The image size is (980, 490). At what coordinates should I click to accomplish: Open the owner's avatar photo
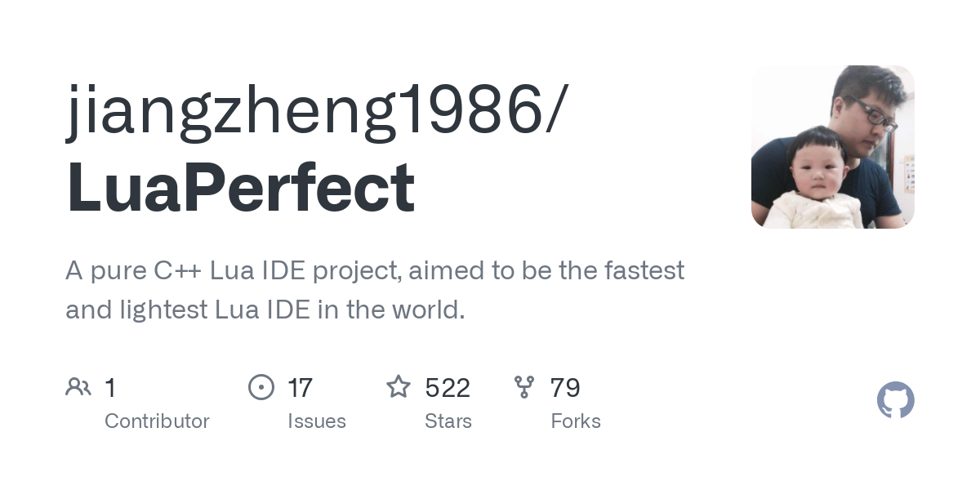coord(832,147)
